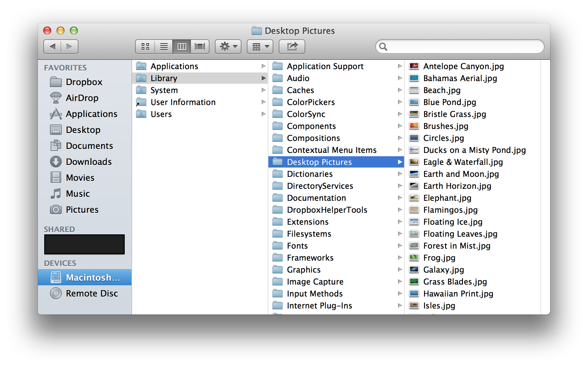The width and height of the screenshot is (588, 367).
Task: Select the Library folder
Action: (200, 78)
